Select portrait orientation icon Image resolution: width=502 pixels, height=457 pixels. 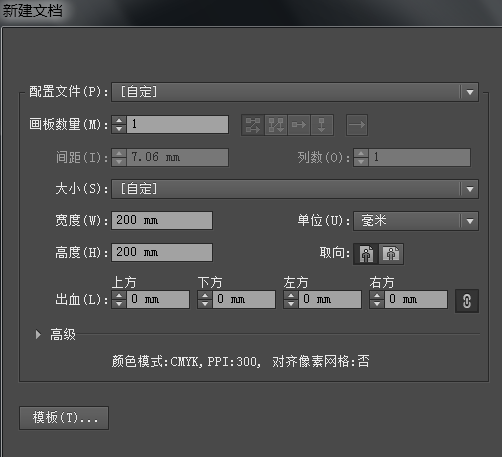[366, 254]
